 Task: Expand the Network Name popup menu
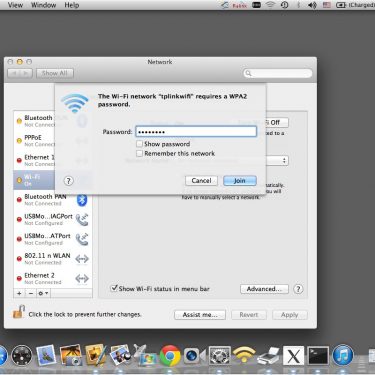click(x=277, y=161)
